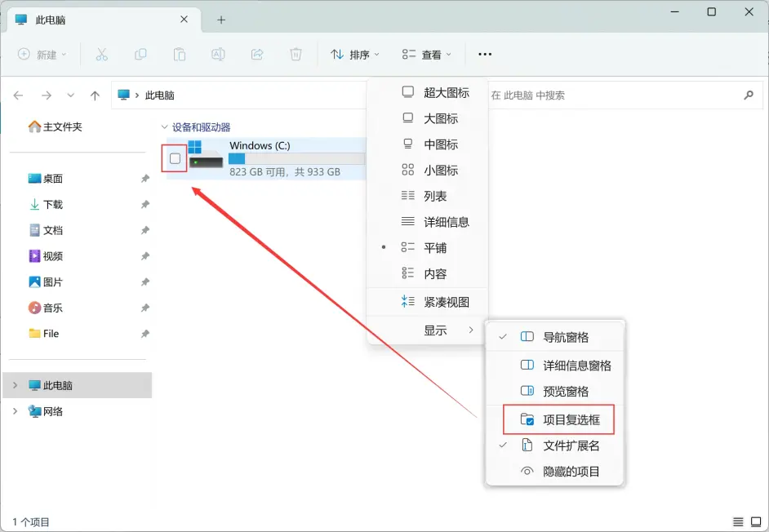The image size is (769, 532).
Task: Open the 排序 sort dropdown
Action: pyautogui.click(x=355, y=55)
